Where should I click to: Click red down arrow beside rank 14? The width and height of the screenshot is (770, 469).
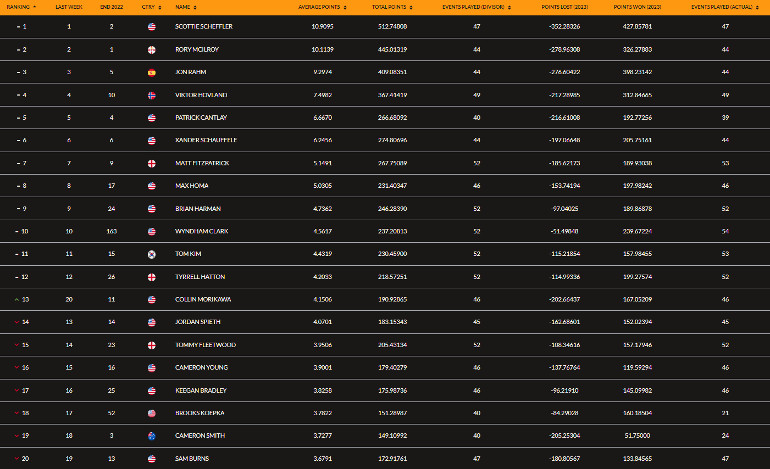pyautogui.click(x=17, y=322)
